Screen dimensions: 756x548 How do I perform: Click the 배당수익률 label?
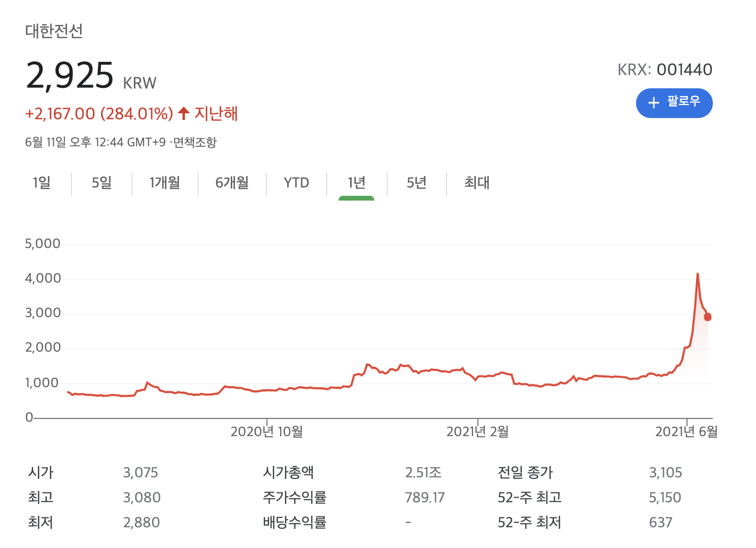(295, 522)
